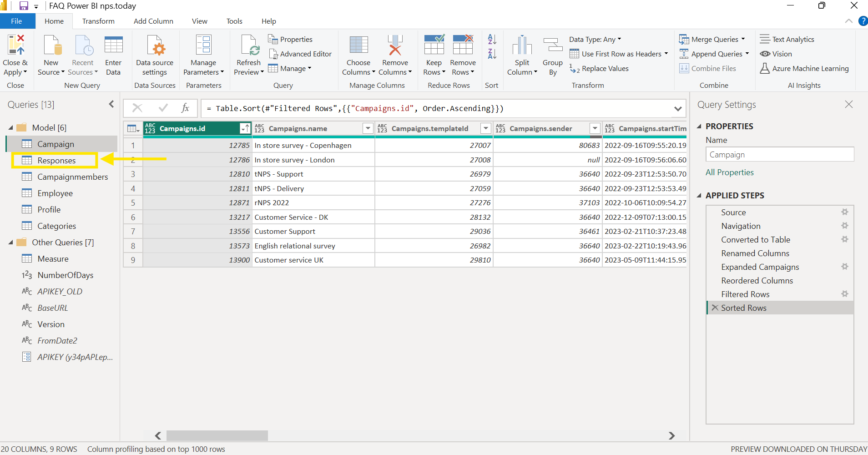Select the Responses query
The width and height of the screenshot is (868, 455).
(x=56, y=161)
